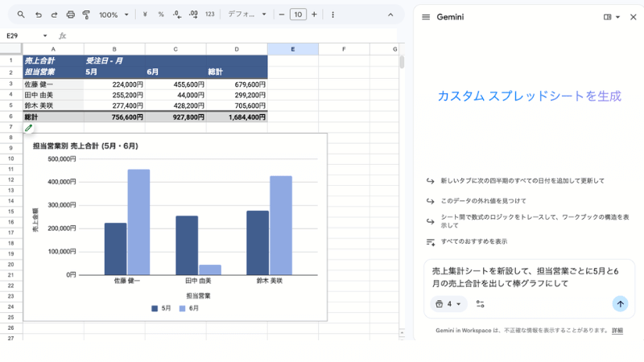644x362 pixels.
Task: Open the 123 number formats menu
Action: tap(210, 14)
